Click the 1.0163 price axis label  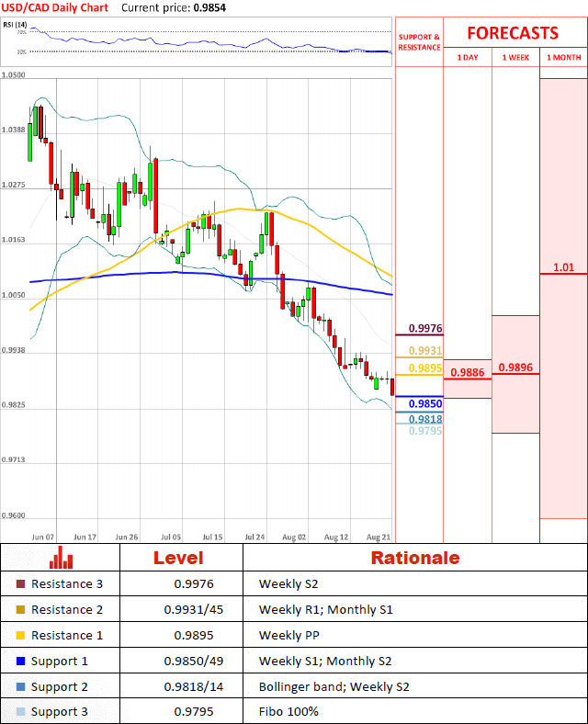(13, 240)
